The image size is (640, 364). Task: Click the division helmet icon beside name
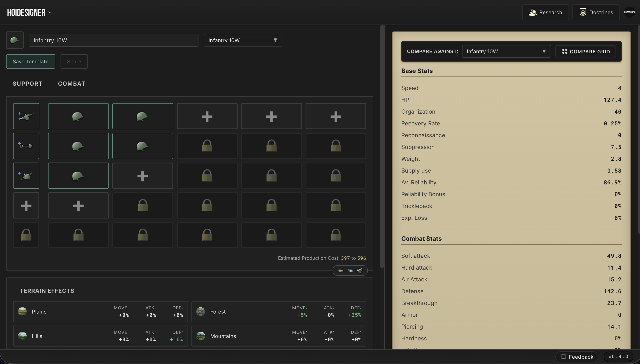(x=15, y=40)
